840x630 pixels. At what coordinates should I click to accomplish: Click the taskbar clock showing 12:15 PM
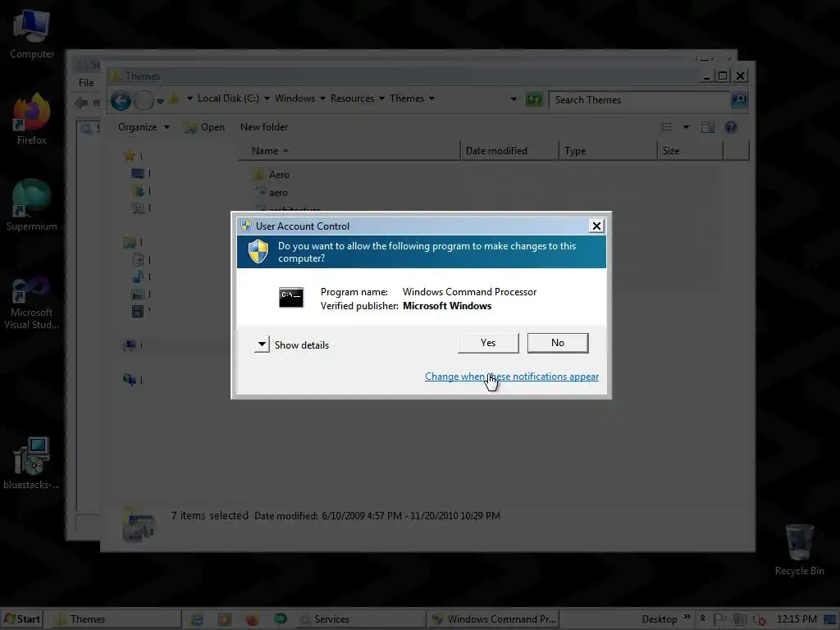coord(797,619)
